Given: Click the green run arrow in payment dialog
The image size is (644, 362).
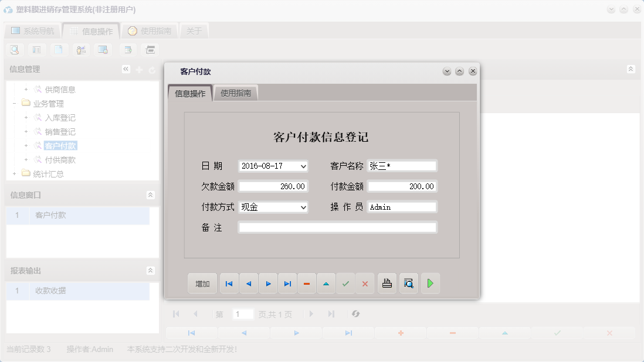Looking at the screenshot, I should pyautogui.click(x=431, y=283).
